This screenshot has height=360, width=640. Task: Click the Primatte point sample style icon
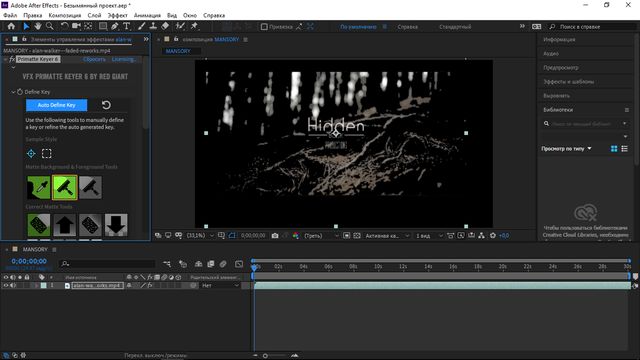click(x=31, y=153)
